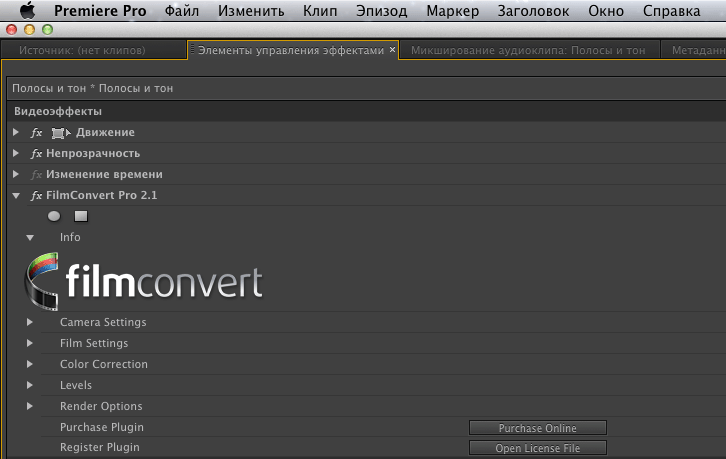The width and height of the screenshot is (726, 459).
Task: Open the Premiere Pro application menu
Action: (x=100, y=11)
